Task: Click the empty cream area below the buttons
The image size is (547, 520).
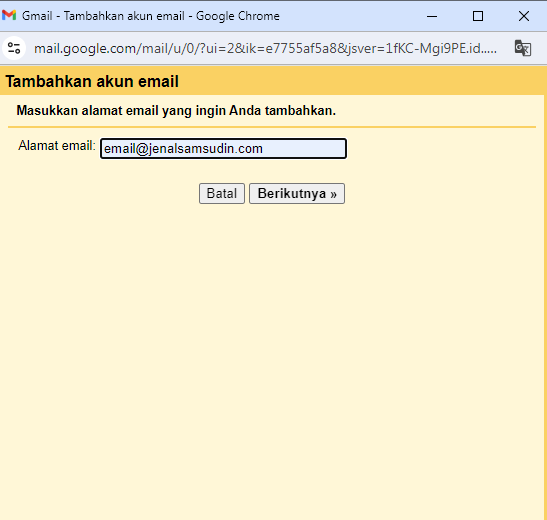Action: point(272,349)
